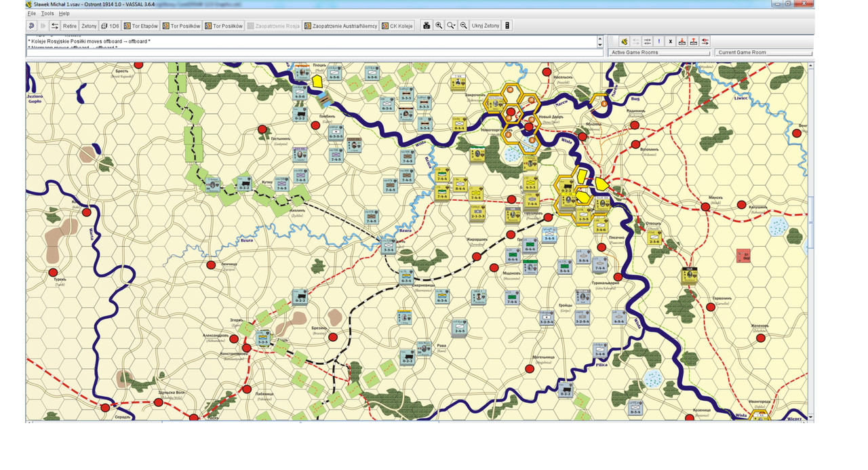Open the File menu
The width and height of the screenshot is (868, 470).
click(x=31, y=14)
